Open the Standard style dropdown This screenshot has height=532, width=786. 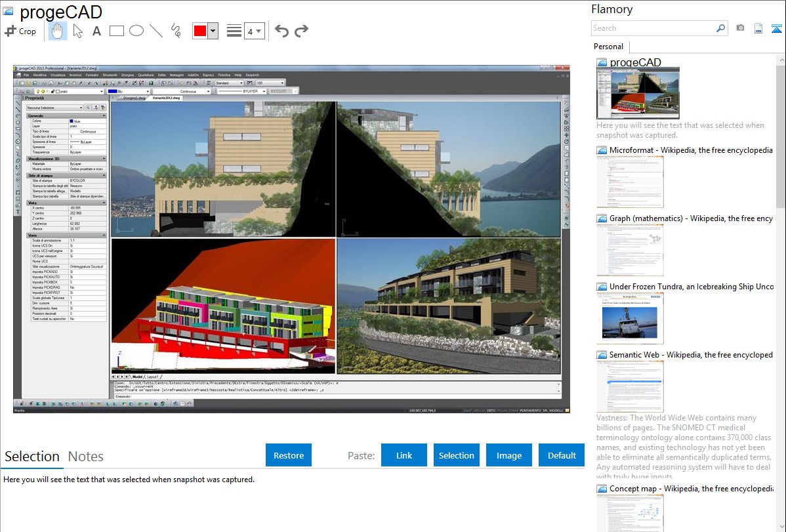(x=230, y=83)
